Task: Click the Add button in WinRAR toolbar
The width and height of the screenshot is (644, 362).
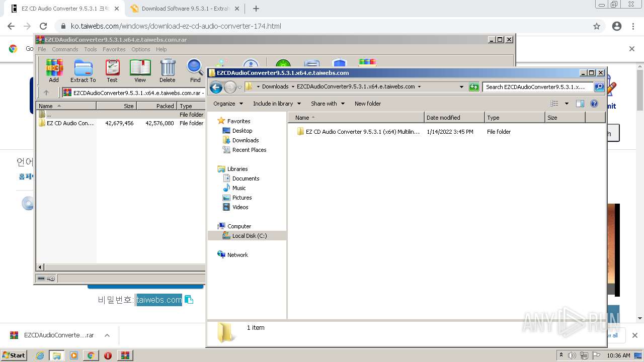Action: 54,70
